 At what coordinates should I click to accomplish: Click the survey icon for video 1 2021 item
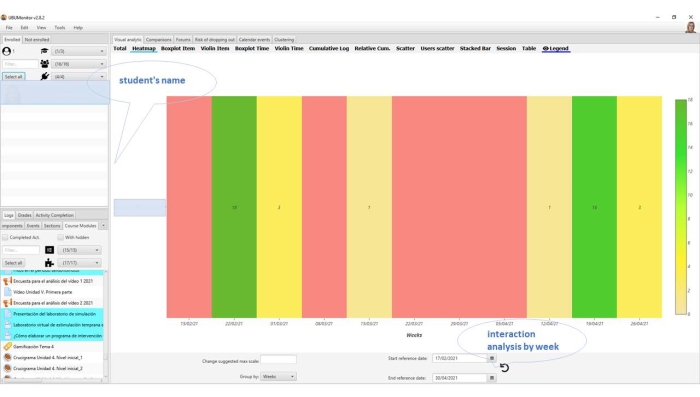(8, 281)
